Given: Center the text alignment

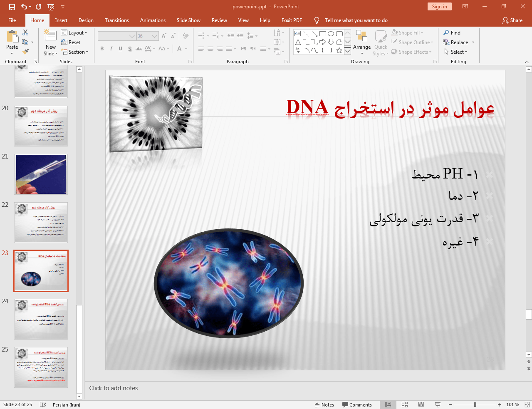Looking at the screenshot, I should click(x=210, y=49).
